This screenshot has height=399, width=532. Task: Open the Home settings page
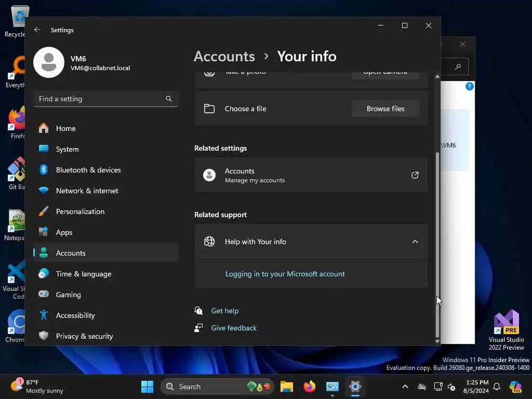(106, 128)
